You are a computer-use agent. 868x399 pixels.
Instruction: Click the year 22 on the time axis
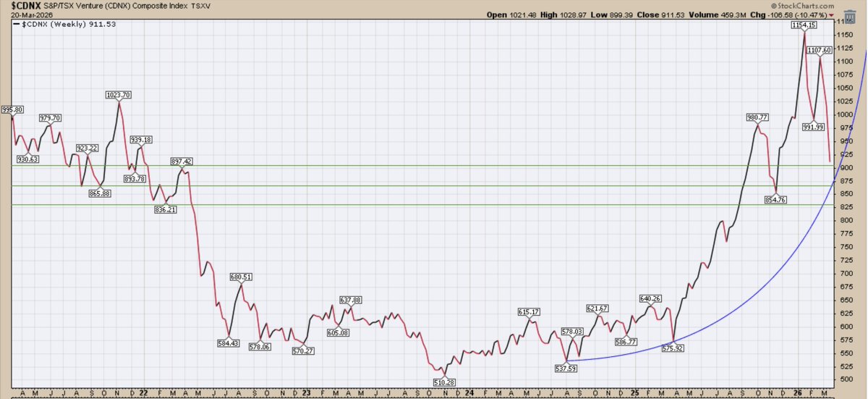point(142,393)
